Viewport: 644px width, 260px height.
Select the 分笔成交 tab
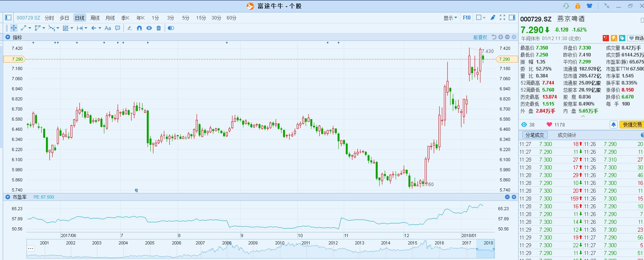pos(535,135)
